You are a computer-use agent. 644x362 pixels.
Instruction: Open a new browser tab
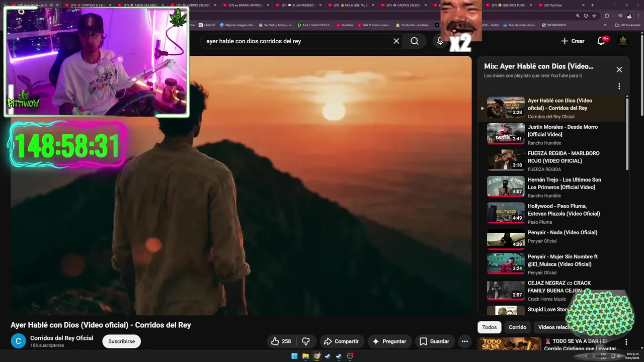[592, 5]
